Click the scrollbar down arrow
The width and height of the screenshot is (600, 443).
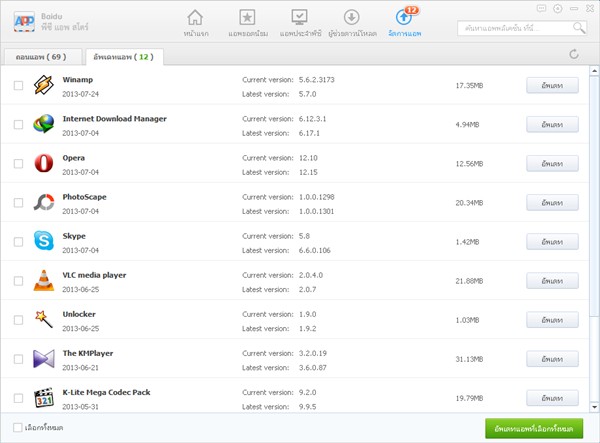click(x=594, y=407)
